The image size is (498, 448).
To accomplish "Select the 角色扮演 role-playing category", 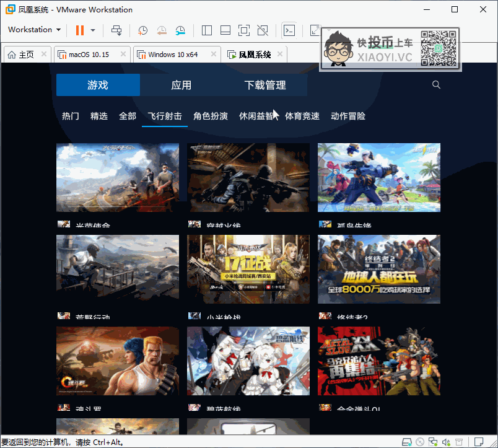I will [211, 116].
